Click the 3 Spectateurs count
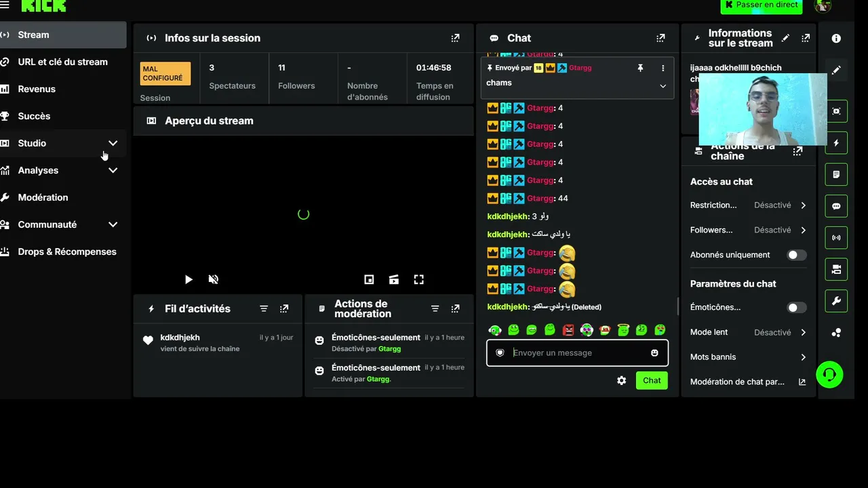 pyautogui.click(x=232, y=76)
